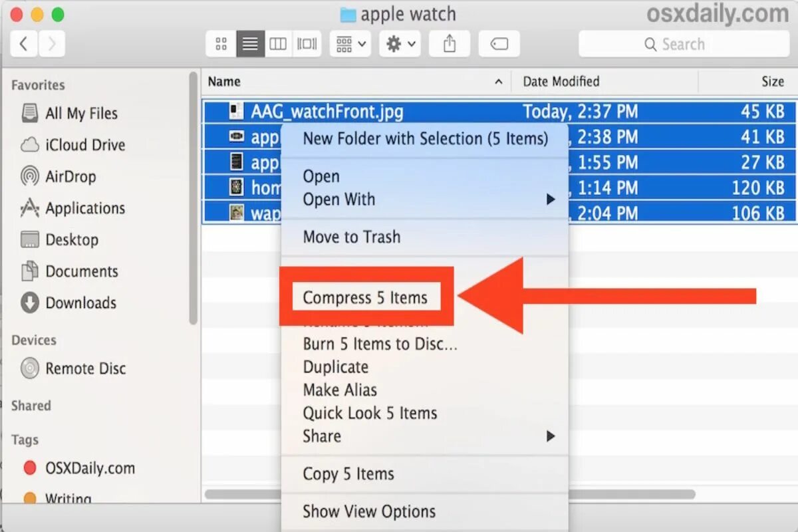
Task: Click into the Search field
Action: click(683, 44)
